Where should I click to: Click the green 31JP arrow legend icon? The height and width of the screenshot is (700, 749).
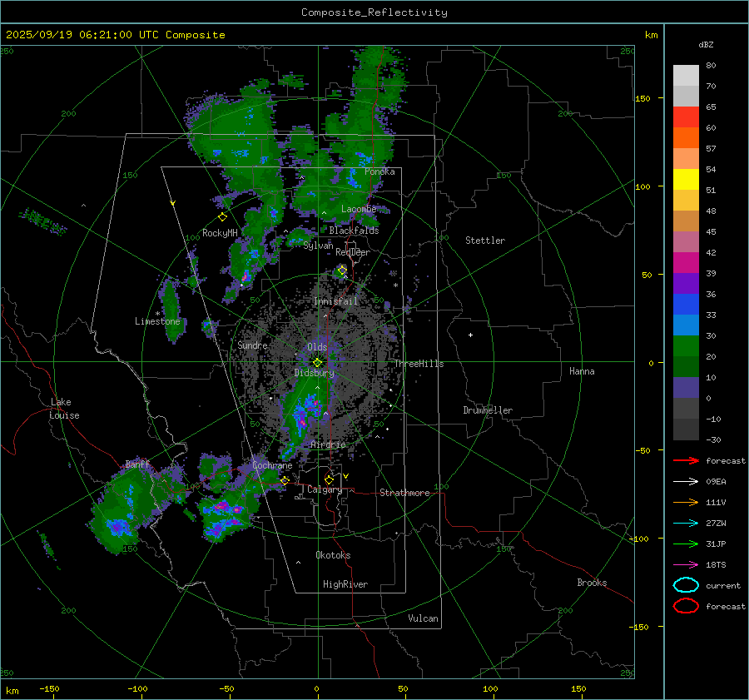point(685,544)
